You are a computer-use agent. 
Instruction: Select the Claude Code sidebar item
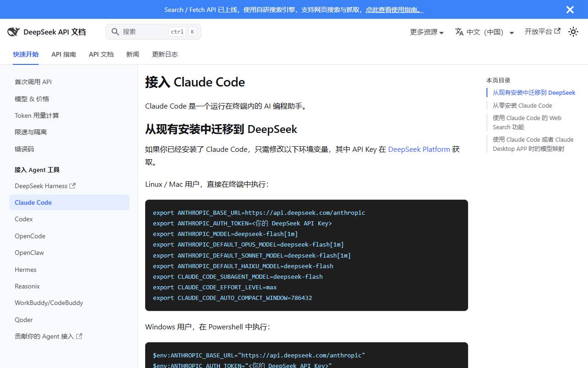(69, 202)
